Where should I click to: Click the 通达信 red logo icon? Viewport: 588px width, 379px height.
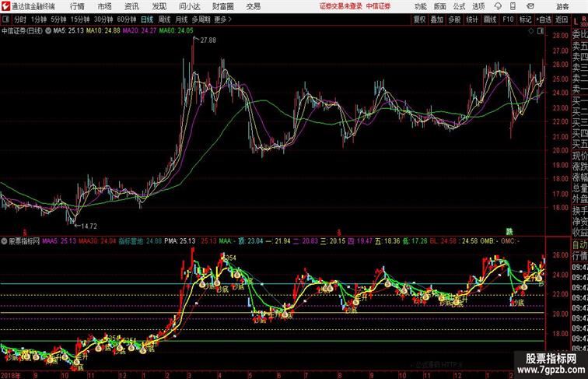pos(5,6)
